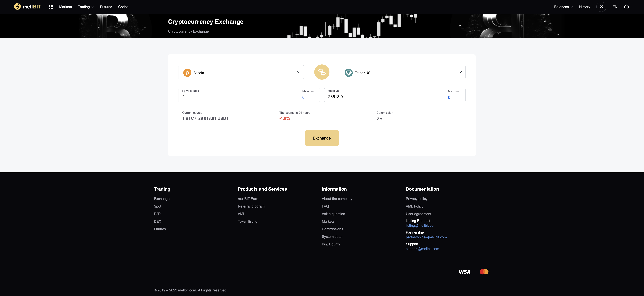Open the Futures menu item
The image size is (644, 296).
tap(106, 7)
